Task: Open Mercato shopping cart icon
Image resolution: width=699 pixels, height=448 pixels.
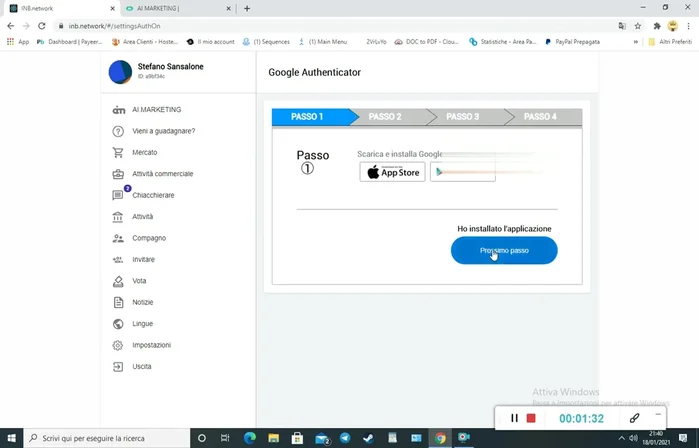Action: click(x=118, y=152)
